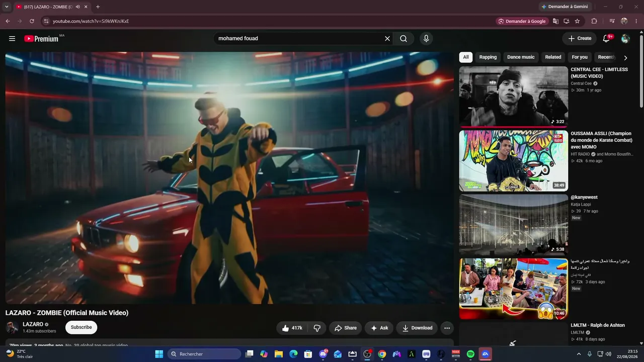Open the Ask AI button

pos(379,328)
